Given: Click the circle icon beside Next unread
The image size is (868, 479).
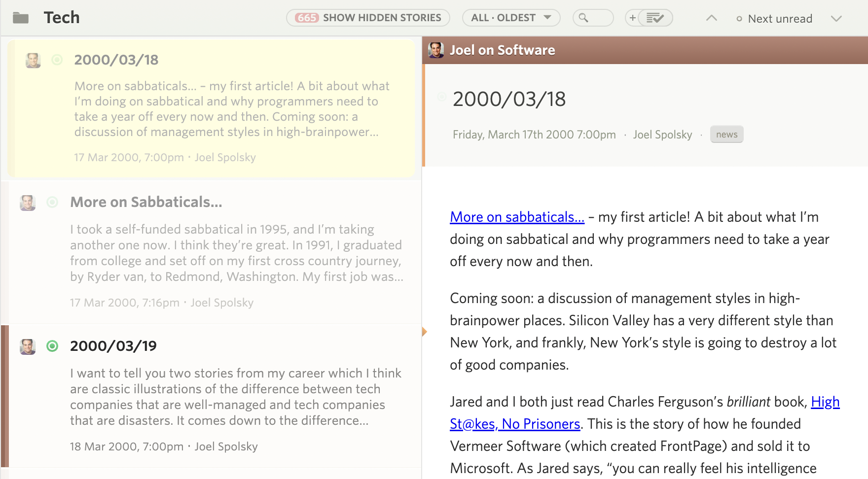Looking at the screenshot, I should 739,19.
